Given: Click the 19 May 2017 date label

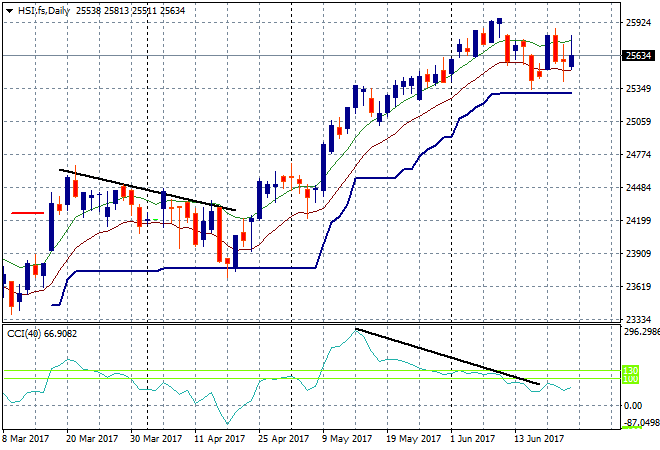Looking at the screenshot, I should tap(413, 439).
